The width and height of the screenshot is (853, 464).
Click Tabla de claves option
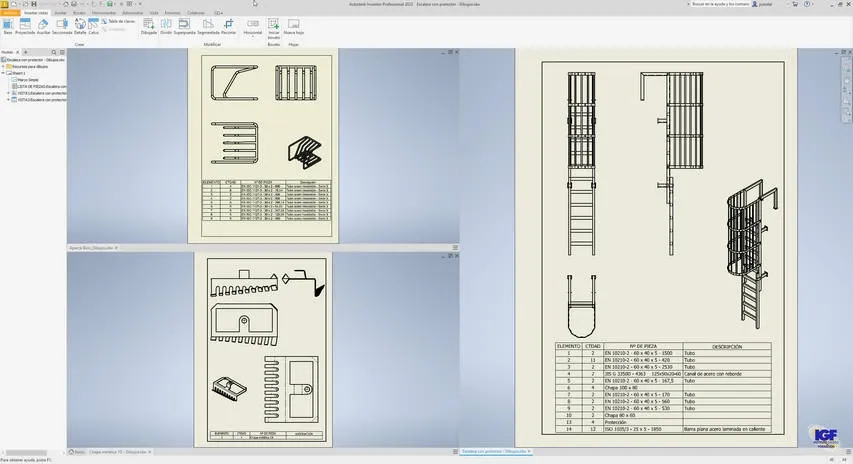tap(118, 21)
